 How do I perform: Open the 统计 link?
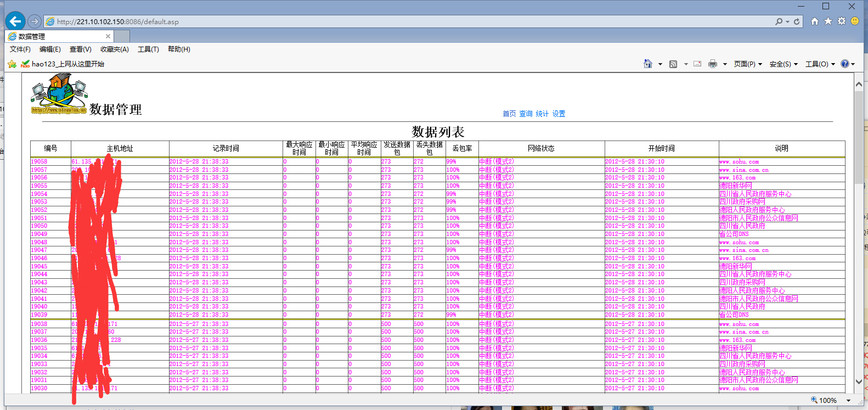[542, 114]
